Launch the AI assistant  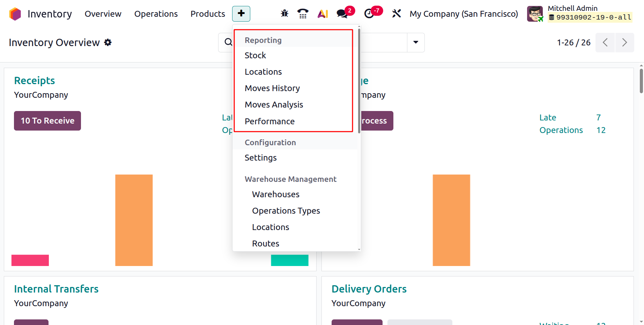click(323, 14)
